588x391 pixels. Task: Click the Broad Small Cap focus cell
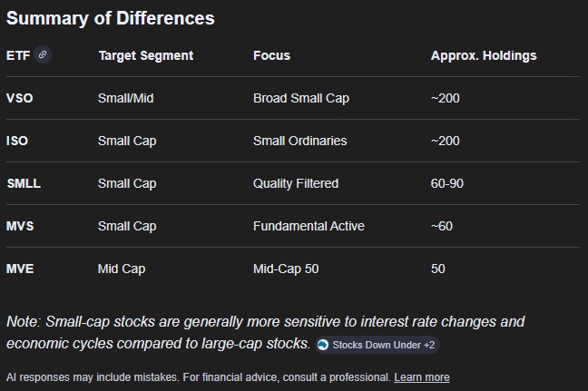[300, 98]
